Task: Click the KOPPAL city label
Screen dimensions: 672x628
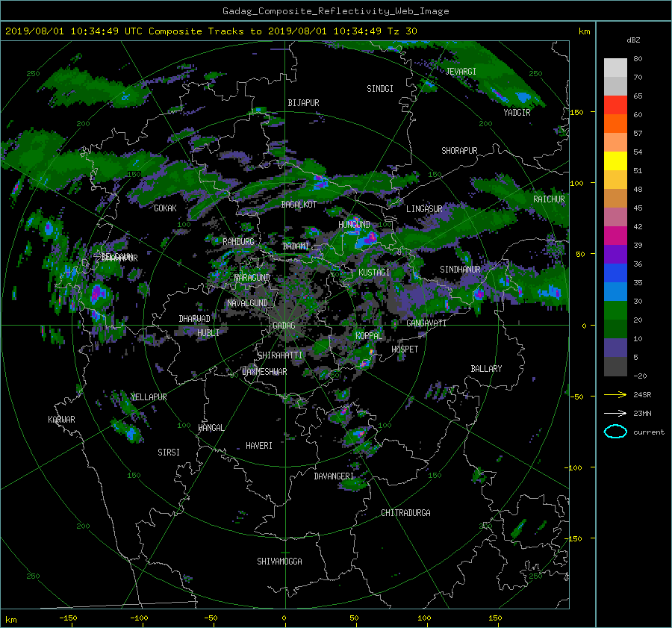Action: click(369, 336)
